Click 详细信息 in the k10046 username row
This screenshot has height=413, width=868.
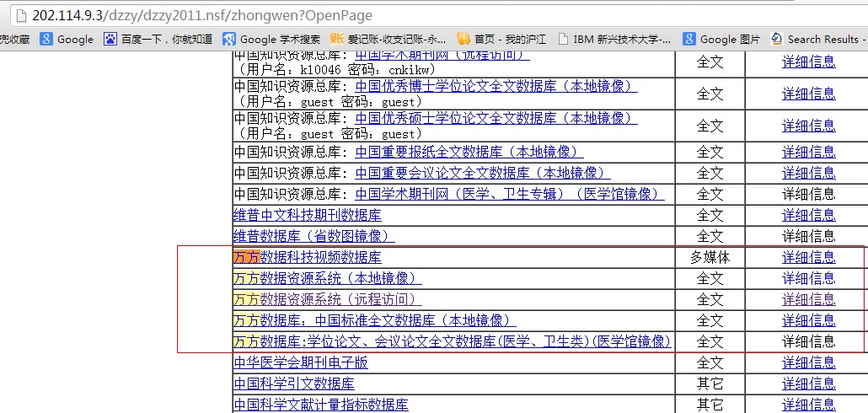[x=809, y=62]
